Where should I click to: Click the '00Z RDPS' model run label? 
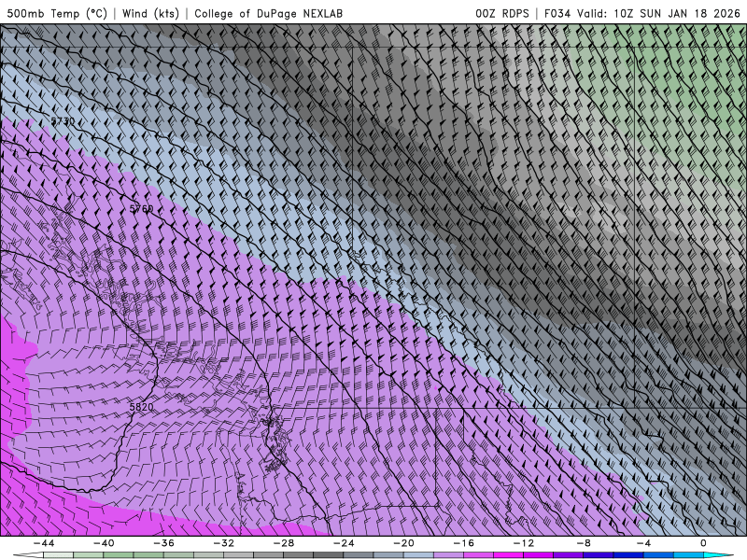(x=501, y=13)
